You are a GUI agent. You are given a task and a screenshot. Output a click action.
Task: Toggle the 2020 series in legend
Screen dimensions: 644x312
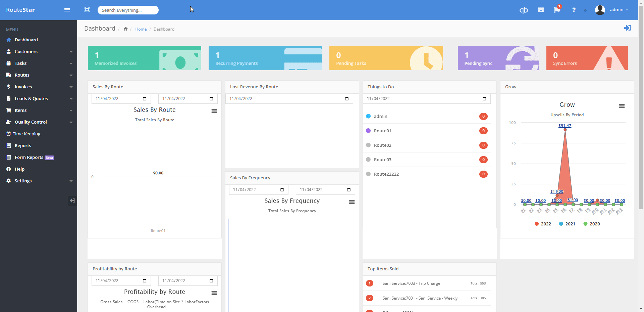(592, 224)
